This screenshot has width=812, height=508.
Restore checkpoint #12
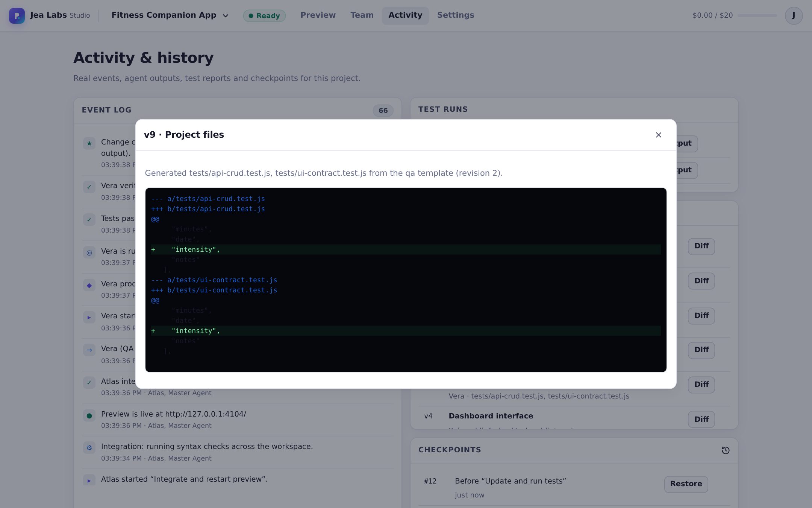(686, 484)
